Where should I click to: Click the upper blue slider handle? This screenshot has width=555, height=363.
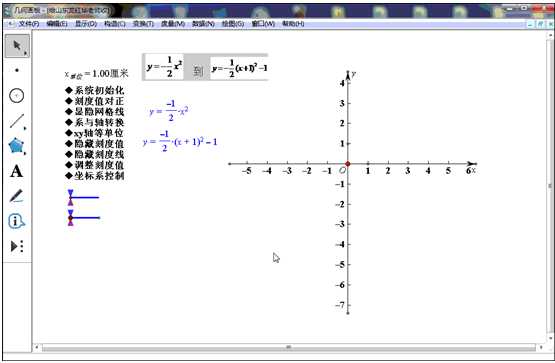71,197
